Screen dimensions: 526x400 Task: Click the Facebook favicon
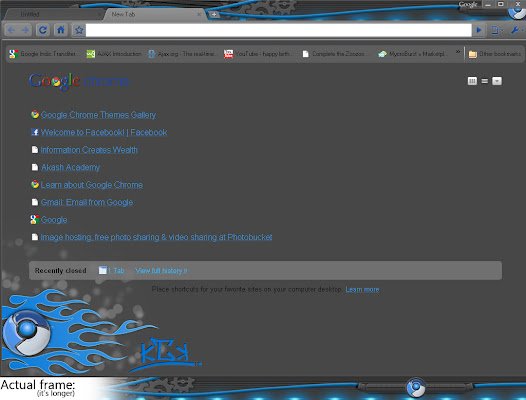(x=35, y=132)
